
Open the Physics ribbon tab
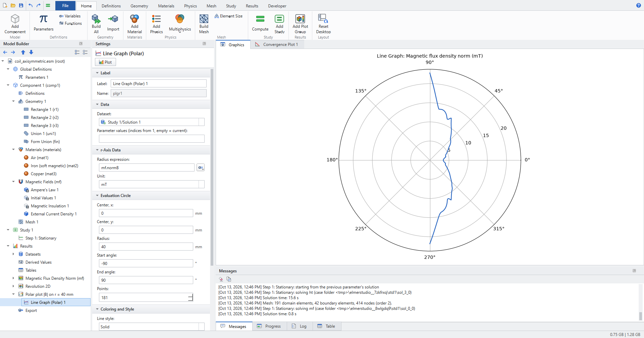190,6
